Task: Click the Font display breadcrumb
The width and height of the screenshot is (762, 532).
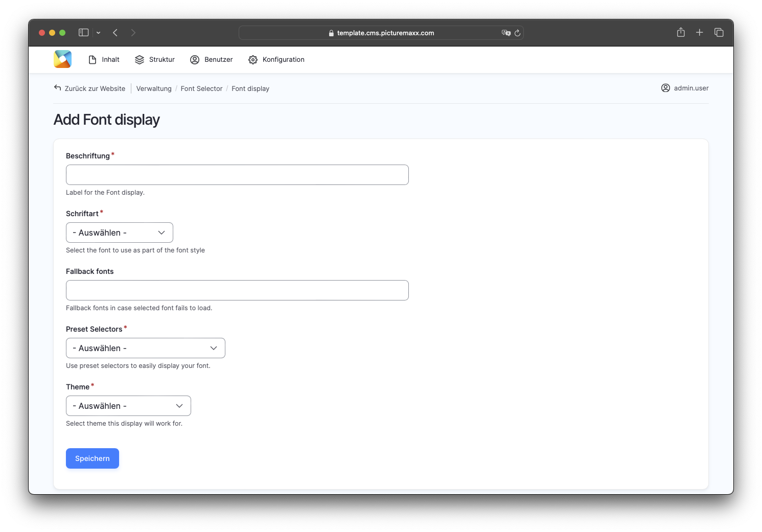Action: [250, 88]
